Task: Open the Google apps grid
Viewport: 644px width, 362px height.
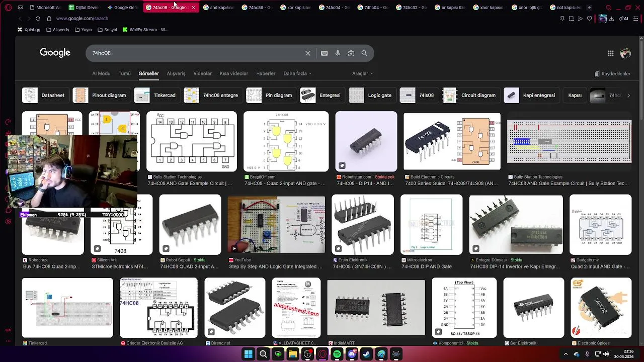Action: (610, 53)
